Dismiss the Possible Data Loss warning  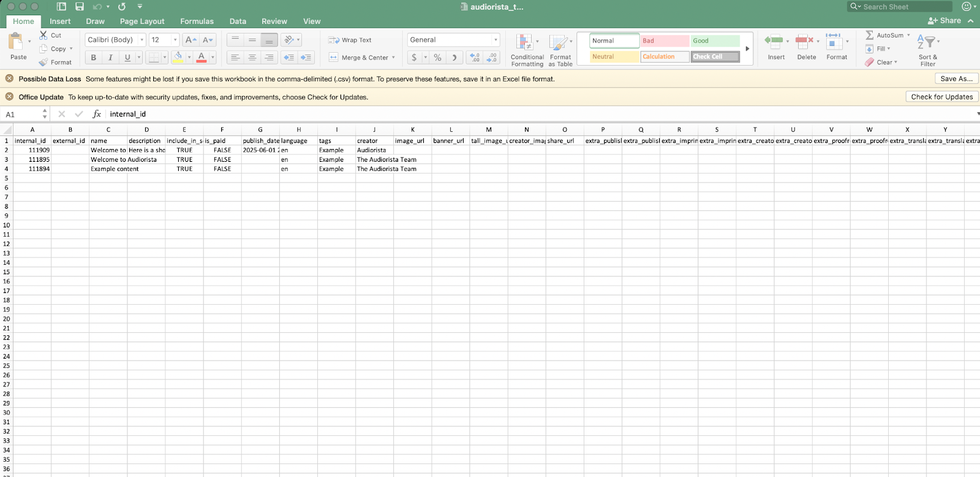pyautogui.click(x=9, y=78)
